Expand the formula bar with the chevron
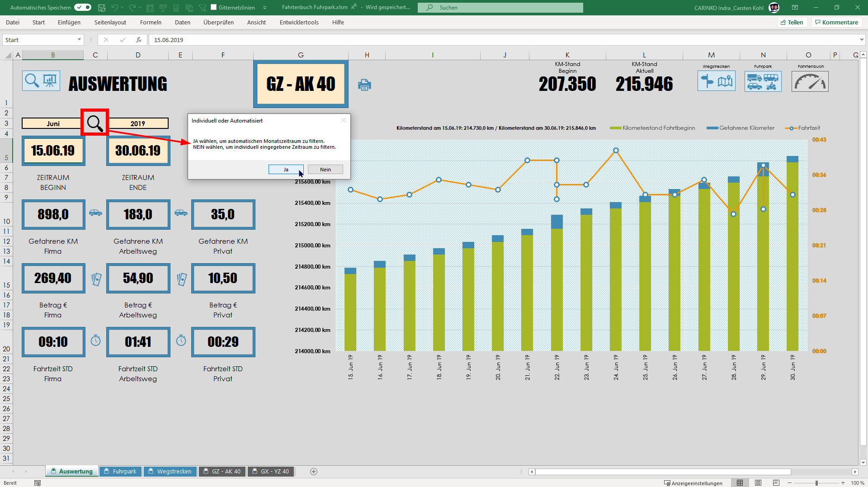 tap(862, 40)
